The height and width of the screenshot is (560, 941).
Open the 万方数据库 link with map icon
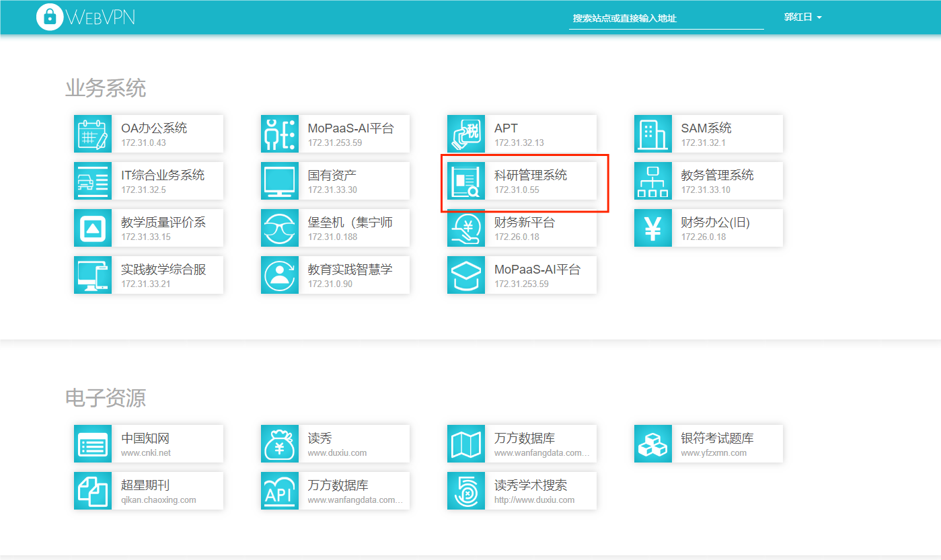(x=525, y=438)
